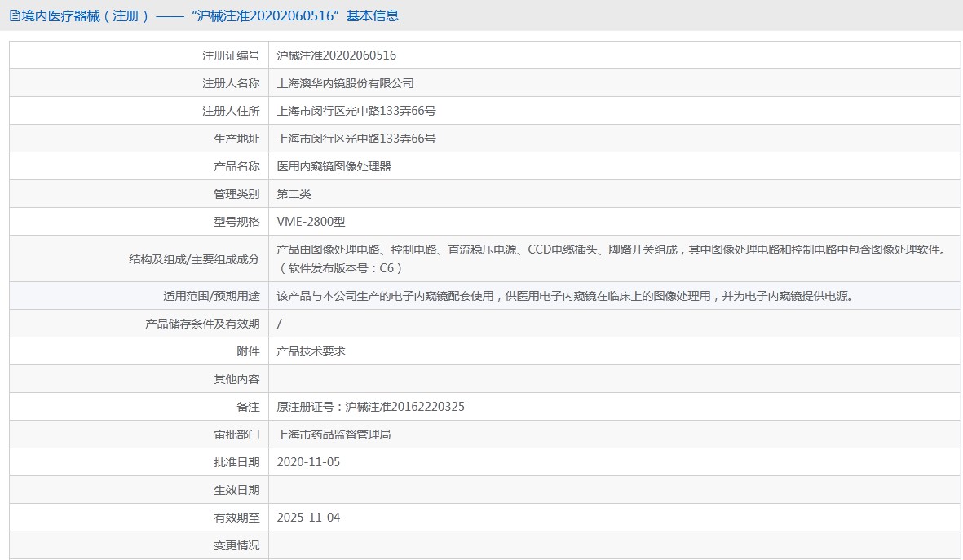Image resolution: width=963 pixels, height=560 pixels.
Task: Open the 产品技术要求 attachment text
Action: [x=311, y=351]
